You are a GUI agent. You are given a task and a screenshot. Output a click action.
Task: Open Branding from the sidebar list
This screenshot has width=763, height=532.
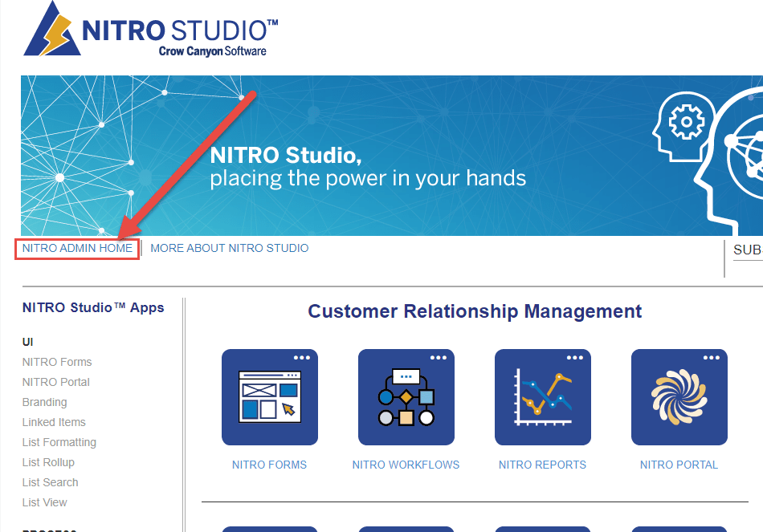(44, 402)
